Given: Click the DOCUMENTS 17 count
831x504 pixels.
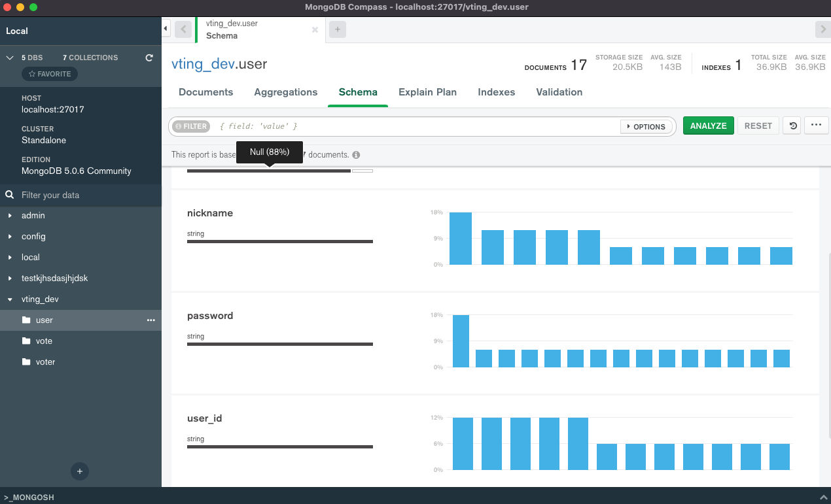Looking at the screenshot, I should (x=556, y=65).
